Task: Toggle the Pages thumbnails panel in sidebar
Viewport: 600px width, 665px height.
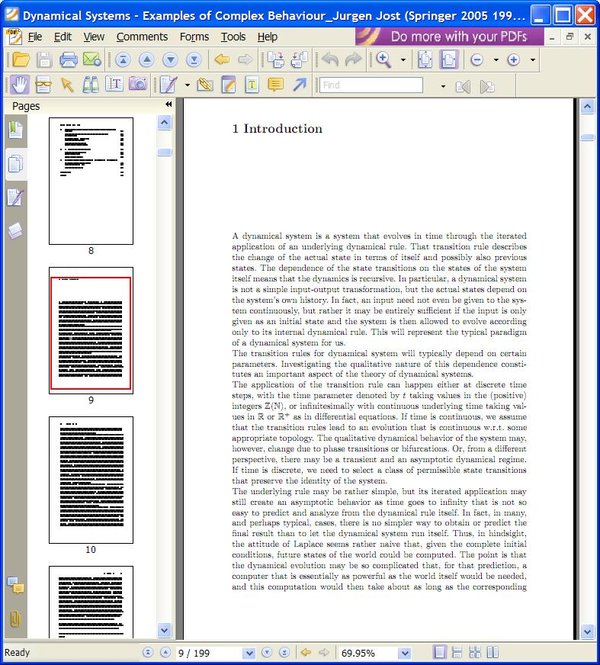Action: pos(16,165)
